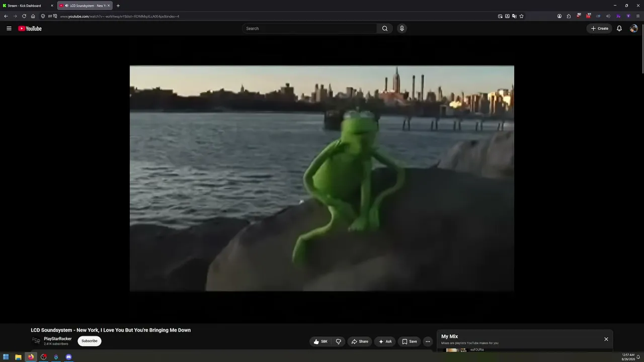Save the video to a playlist

pos(409,341)
